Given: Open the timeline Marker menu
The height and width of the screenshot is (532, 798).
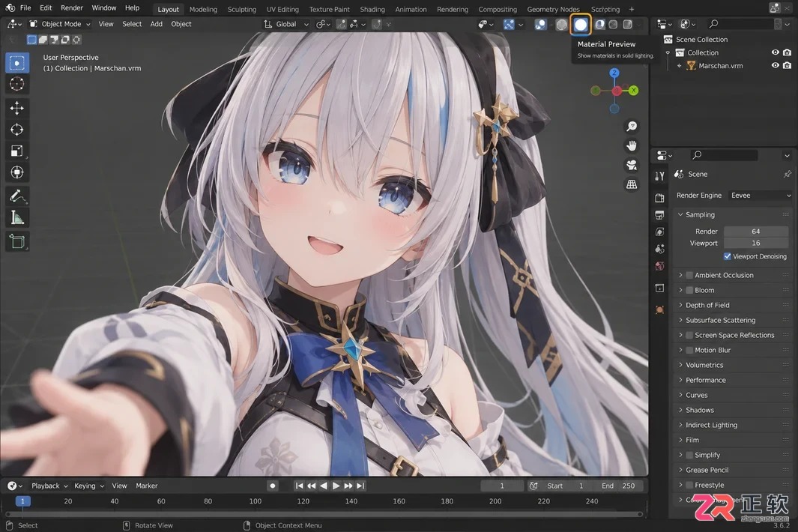Looking at the screenshot, I should [147, 486].
